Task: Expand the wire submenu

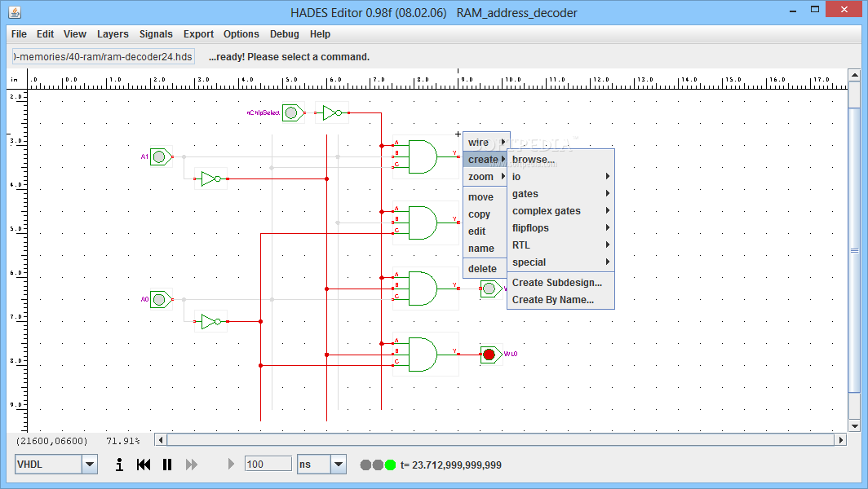Action: click(485, 142)
